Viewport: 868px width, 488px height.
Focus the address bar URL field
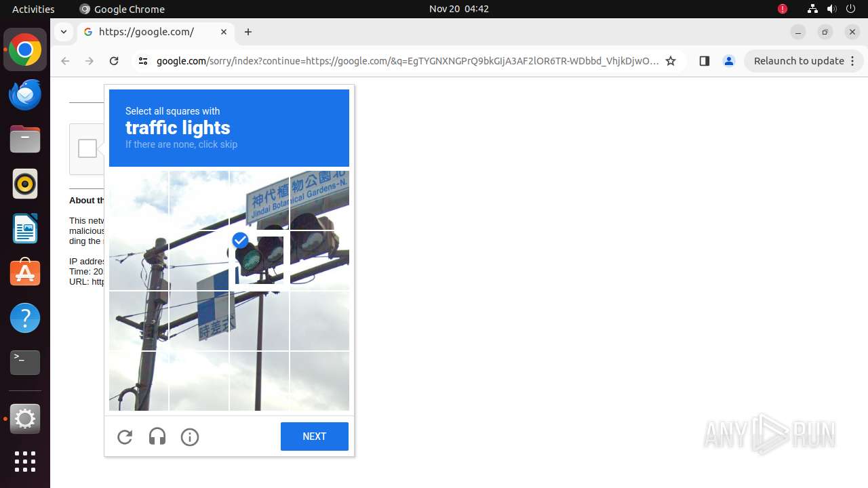tap(407, 61)
